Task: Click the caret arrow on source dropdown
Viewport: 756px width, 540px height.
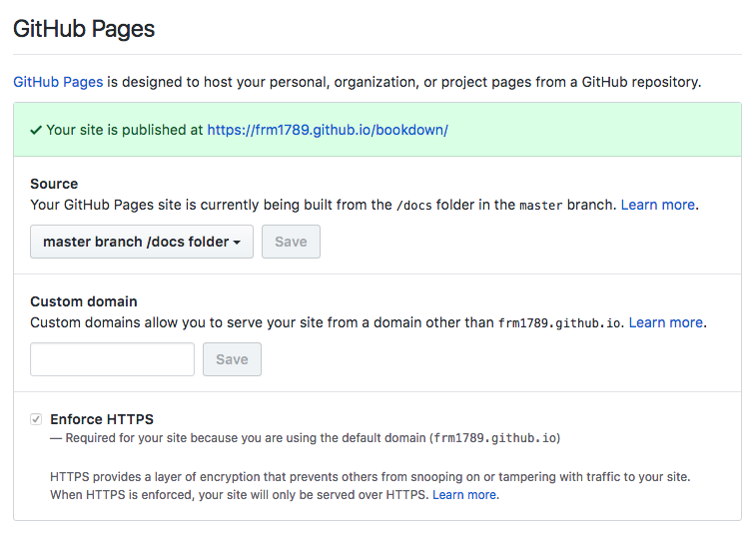Action: [237, 243]
